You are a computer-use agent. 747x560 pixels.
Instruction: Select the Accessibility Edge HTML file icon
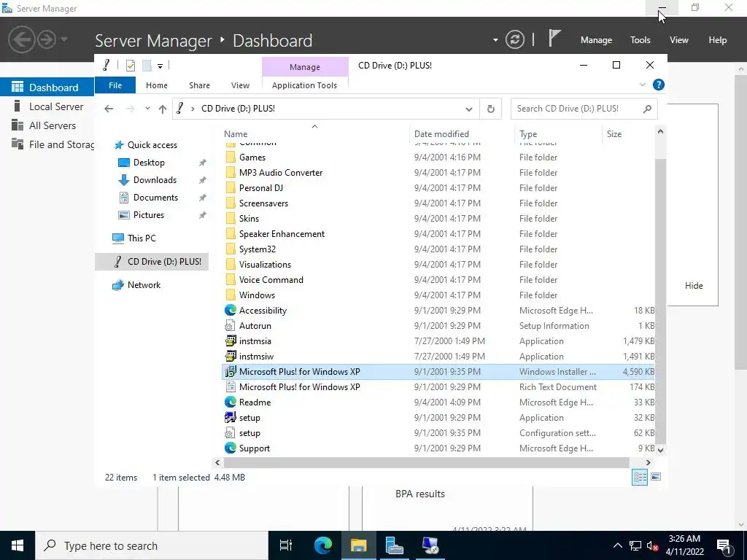pyautogui.click(x=230, y=310)
